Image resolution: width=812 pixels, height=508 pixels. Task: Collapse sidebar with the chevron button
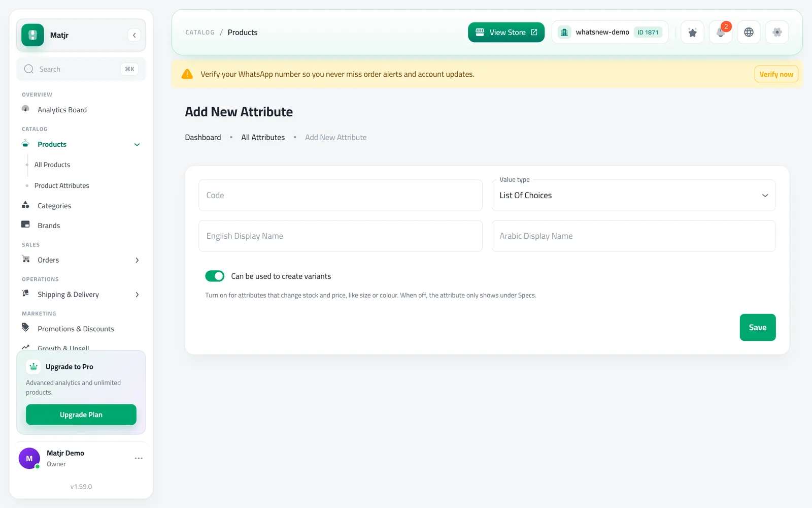click(134, 35)
